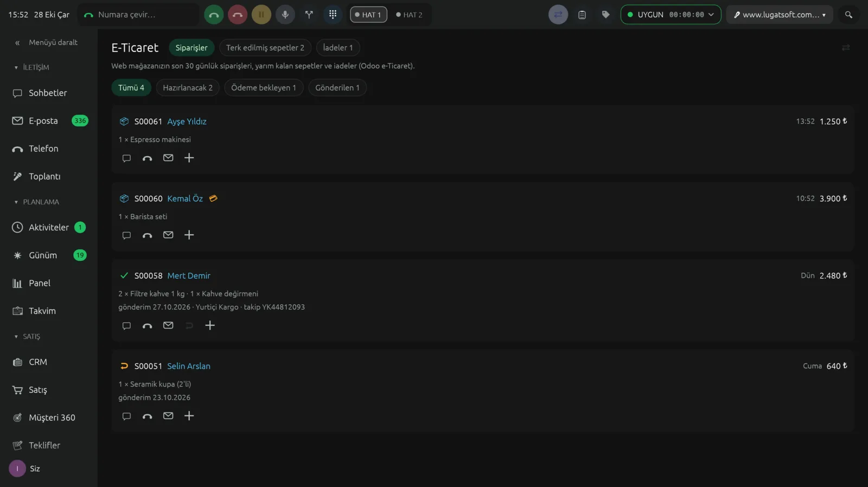868x487 pixels.
Task: Click phone icon for order S00051
Action: 147,416
